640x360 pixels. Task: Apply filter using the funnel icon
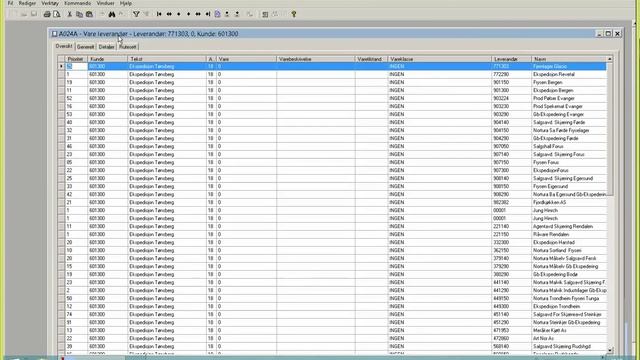(136, 14)
